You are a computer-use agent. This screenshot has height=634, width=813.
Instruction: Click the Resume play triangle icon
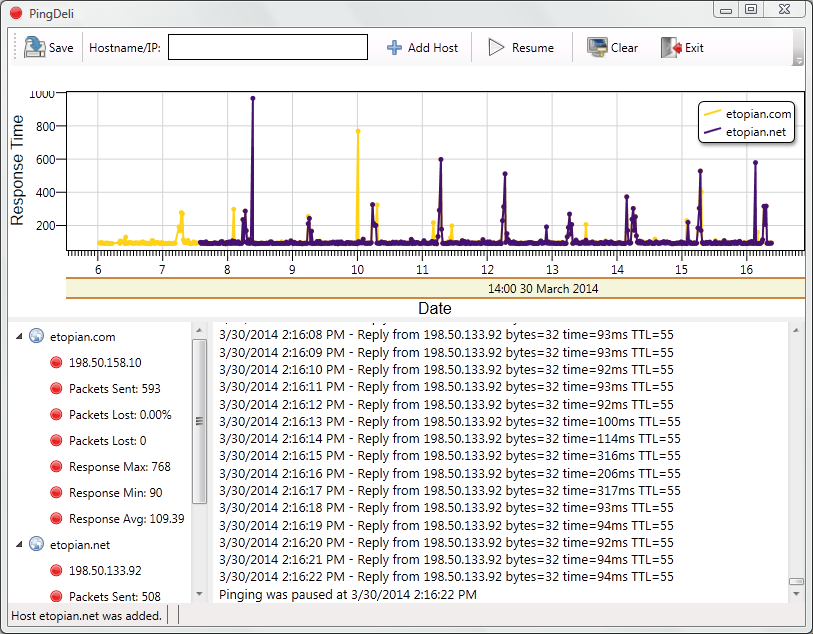[496, 47]
